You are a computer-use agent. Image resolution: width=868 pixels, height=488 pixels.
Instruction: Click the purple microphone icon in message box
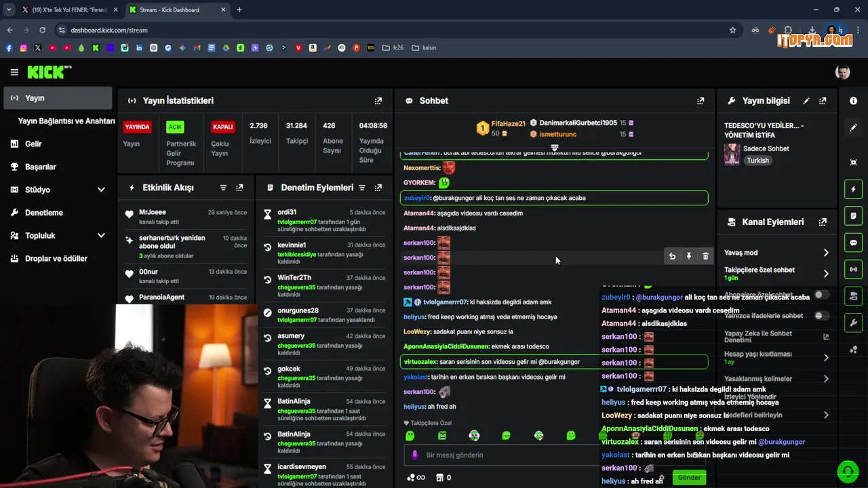pos(415,455)
